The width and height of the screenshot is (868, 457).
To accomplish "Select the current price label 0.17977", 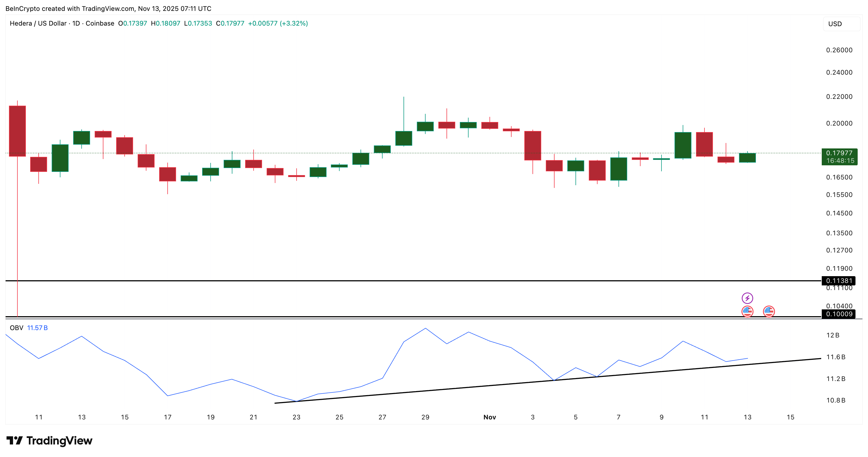I will point(839,153).
